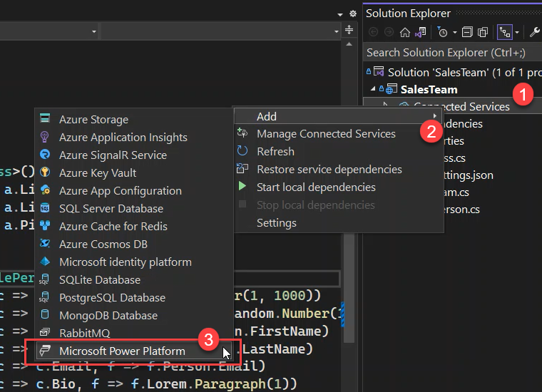
Task: Click the Azure App Configuration icon
Action: 45,190
